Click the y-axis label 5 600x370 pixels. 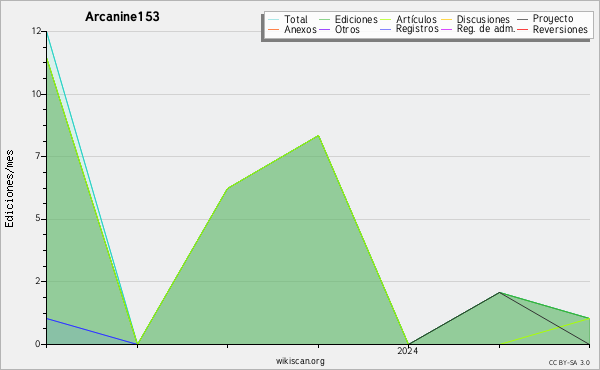point(38,218)
